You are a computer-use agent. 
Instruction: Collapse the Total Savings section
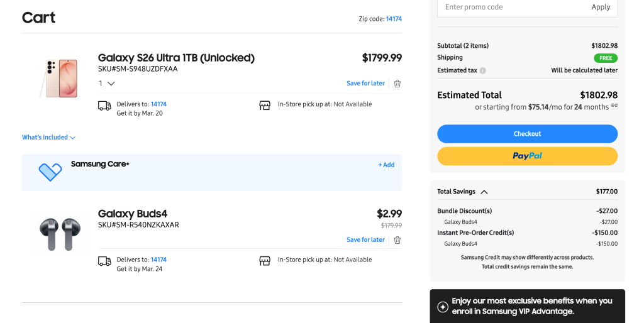[484, 192]
